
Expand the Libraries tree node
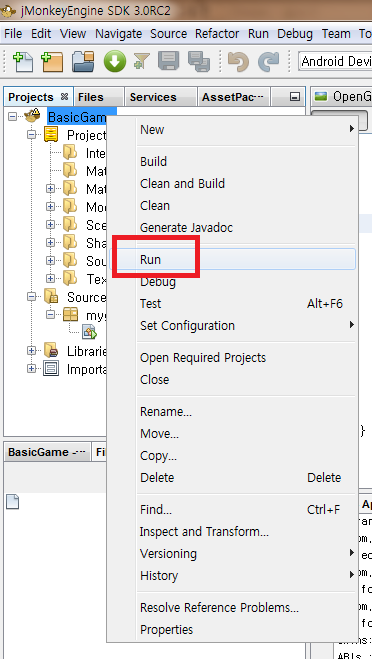coord(32,350)
